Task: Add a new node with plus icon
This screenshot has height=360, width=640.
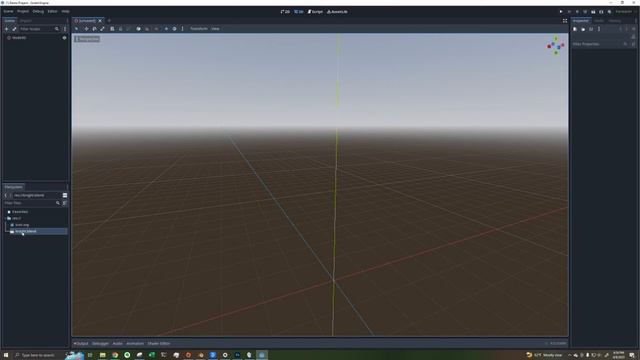Action: [x=7, y=29]
